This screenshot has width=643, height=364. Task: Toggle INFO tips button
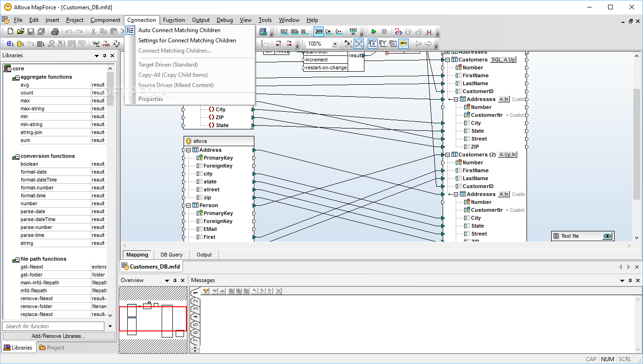(404, 44)
